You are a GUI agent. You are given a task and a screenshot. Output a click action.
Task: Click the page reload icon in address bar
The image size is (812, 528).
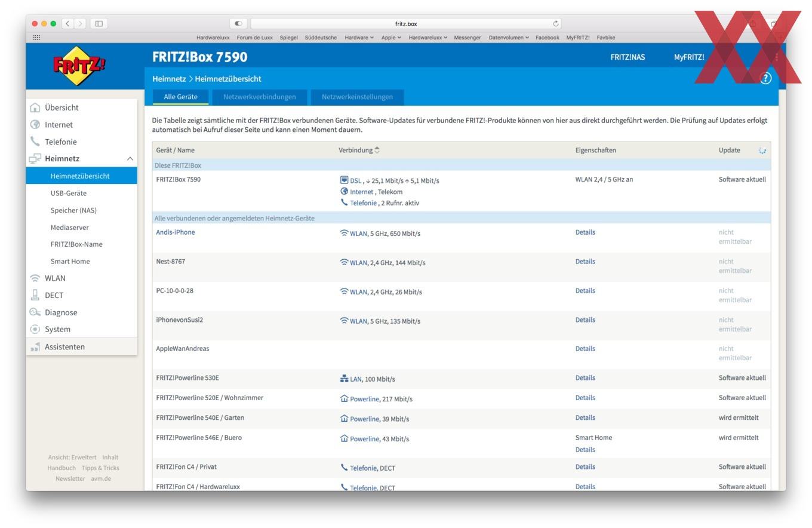(x=556, y=24)
